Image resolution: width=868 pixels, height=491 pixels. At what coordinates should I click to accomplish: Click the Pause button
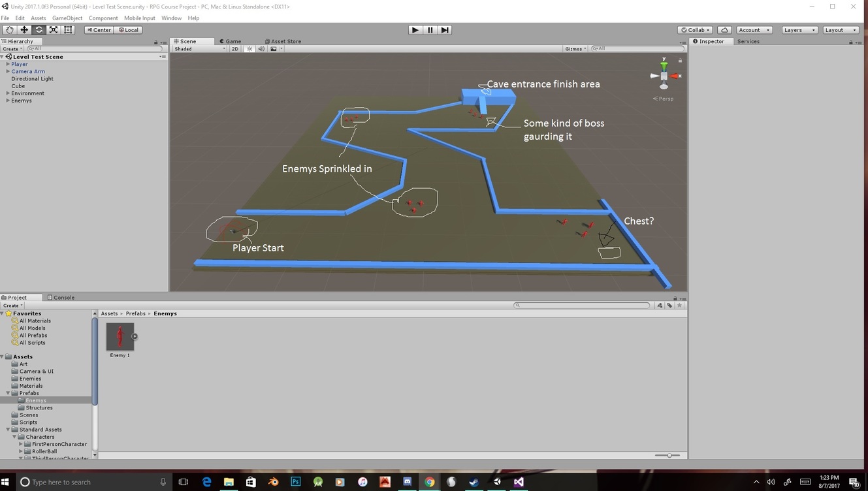click(430, 30)
